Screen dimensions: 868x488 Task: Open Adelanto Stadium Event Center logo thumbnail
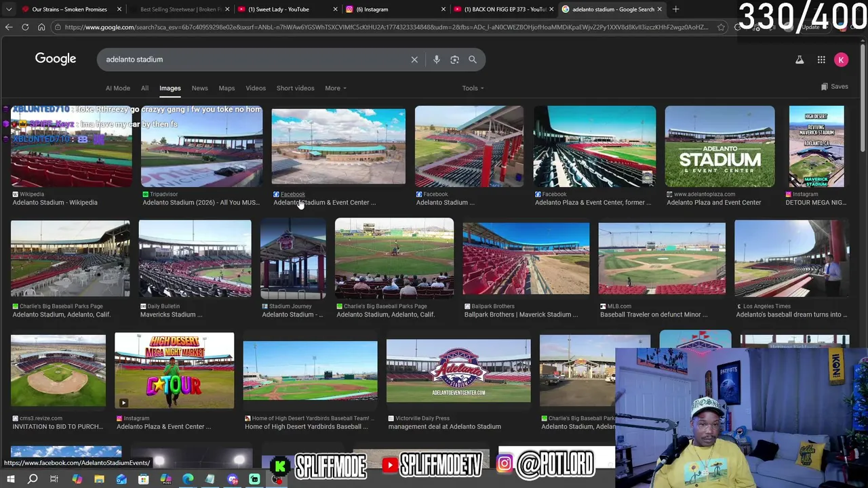[x=719, y=146]
